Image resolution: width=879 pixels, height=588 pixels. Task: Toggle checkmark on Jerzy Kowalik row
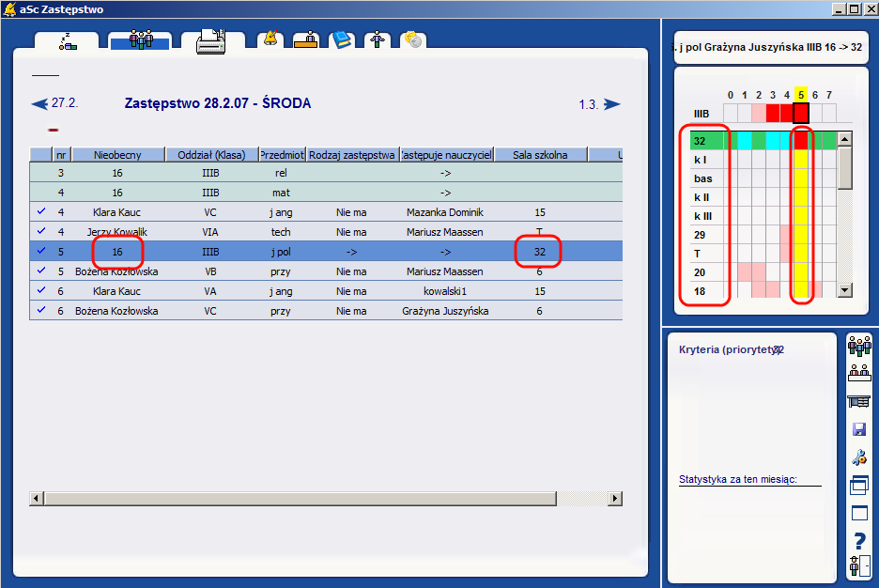coord(41,231)
